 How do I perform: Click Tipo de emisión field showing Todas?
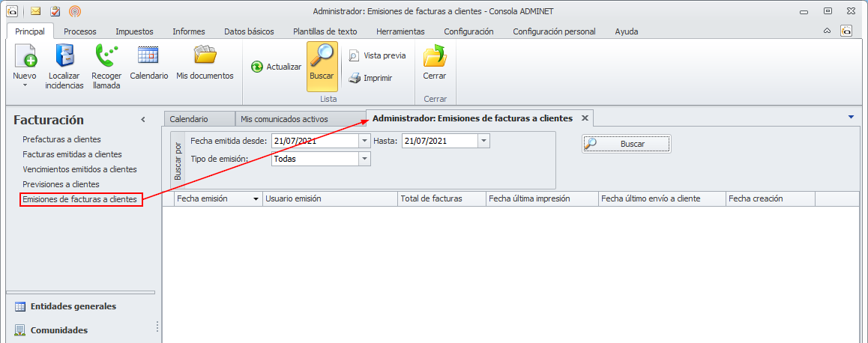(x=315, y=160)
